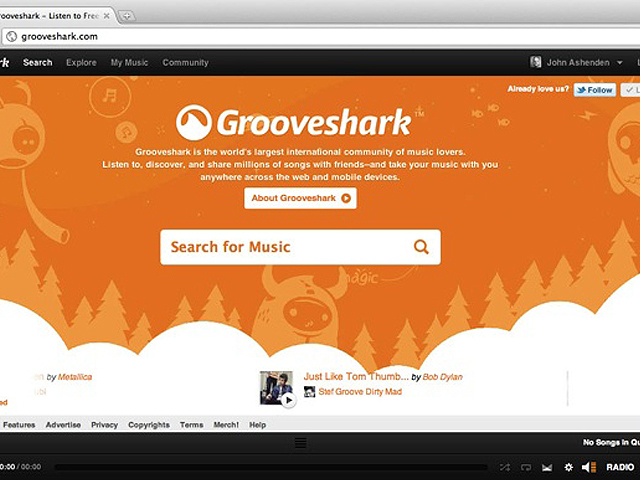Click the Twitter Follow button

pyautogui.click(x=595, y=90)
